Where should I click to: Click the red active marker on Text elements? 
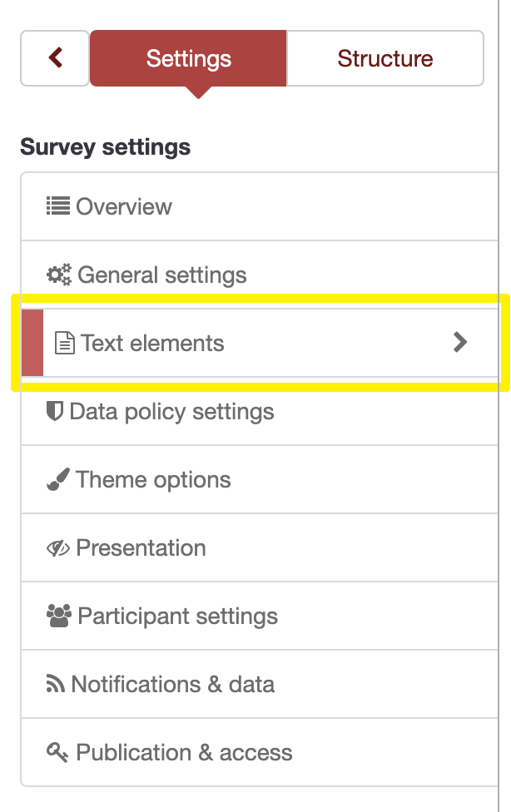pos(32,343)
